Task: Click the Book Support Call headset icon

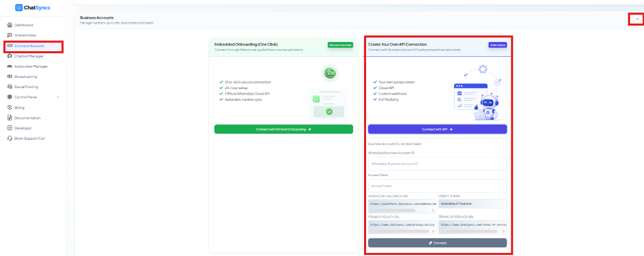Action: point(10,138)
